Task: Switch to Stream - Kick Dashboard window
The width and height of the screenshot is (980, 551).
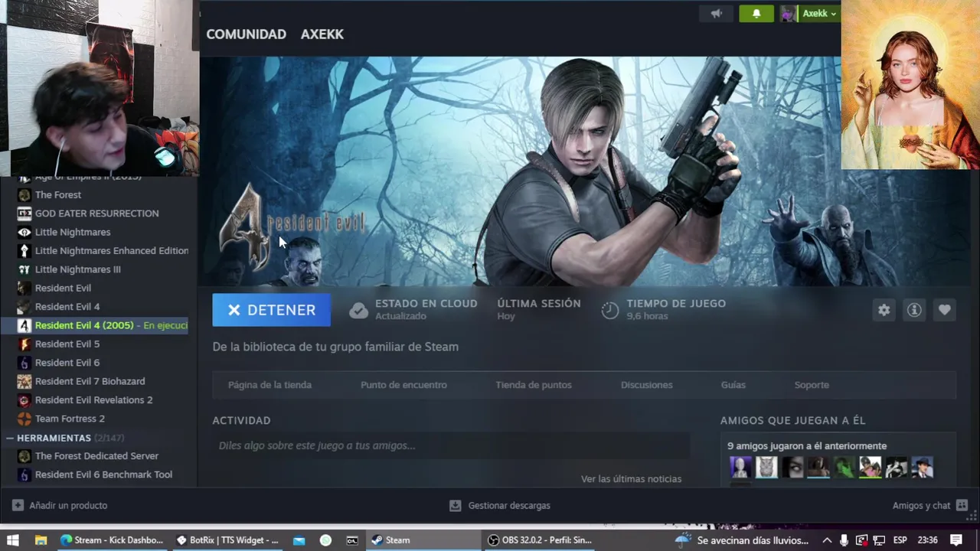Action: point(112,540)
